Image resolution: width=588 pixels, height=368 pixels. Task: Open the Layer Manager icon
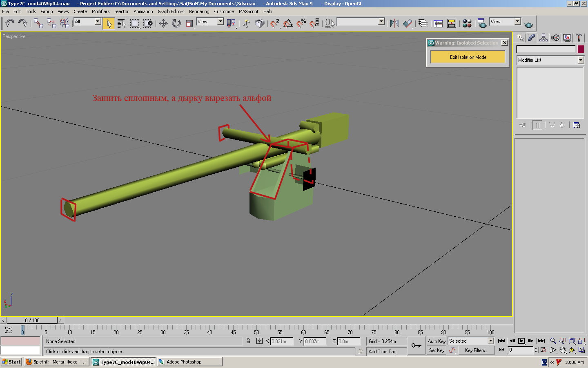[x=423, y=23]
